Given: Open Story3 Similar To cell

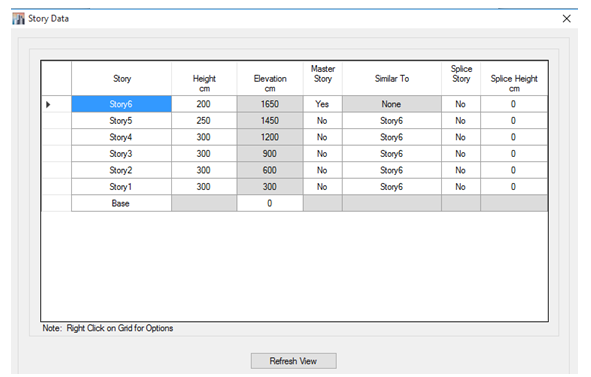Looking at the screenshot, I should click(392, 154).
